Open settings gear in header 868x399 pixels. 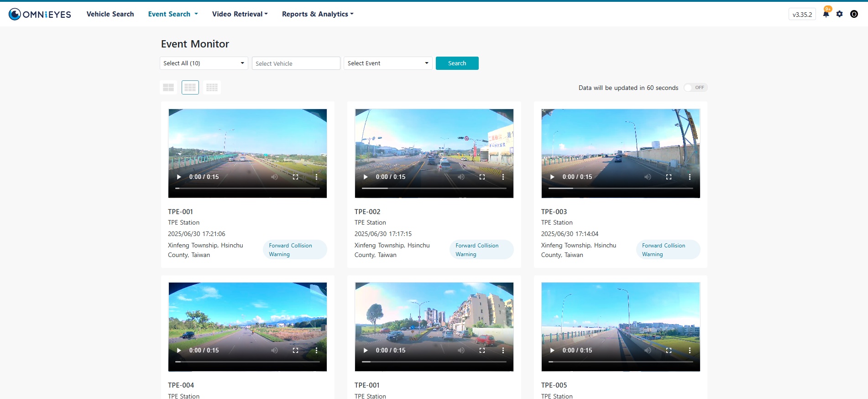[x=839, y=14]
